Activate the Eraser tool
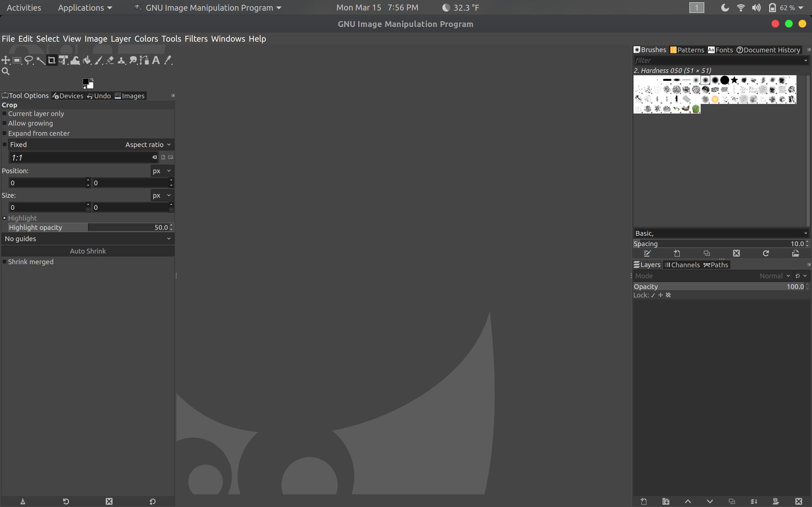 pos(110,60)
